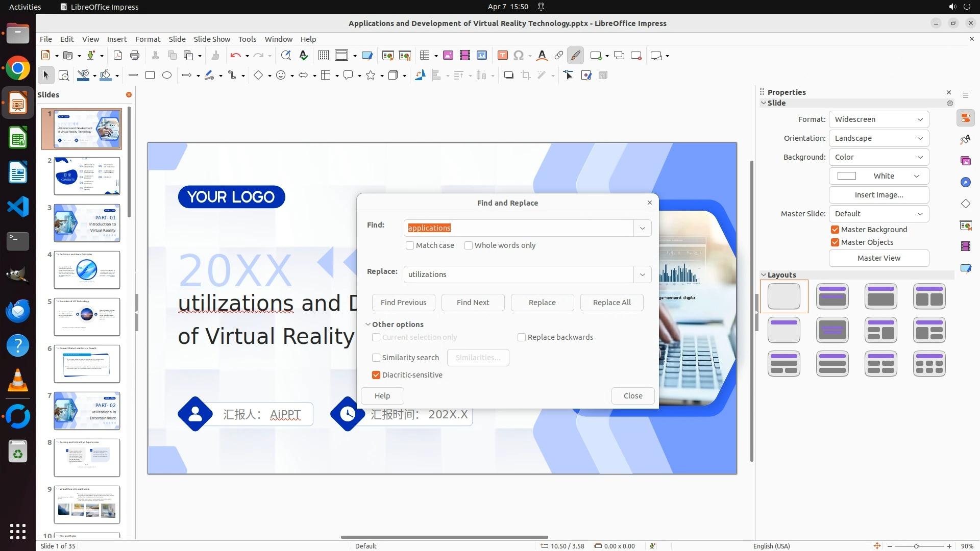Image resolution: width=980 pixels, height=551 pixels.
Task: Select the Rectangle shape tool
Action: point(150,76)
